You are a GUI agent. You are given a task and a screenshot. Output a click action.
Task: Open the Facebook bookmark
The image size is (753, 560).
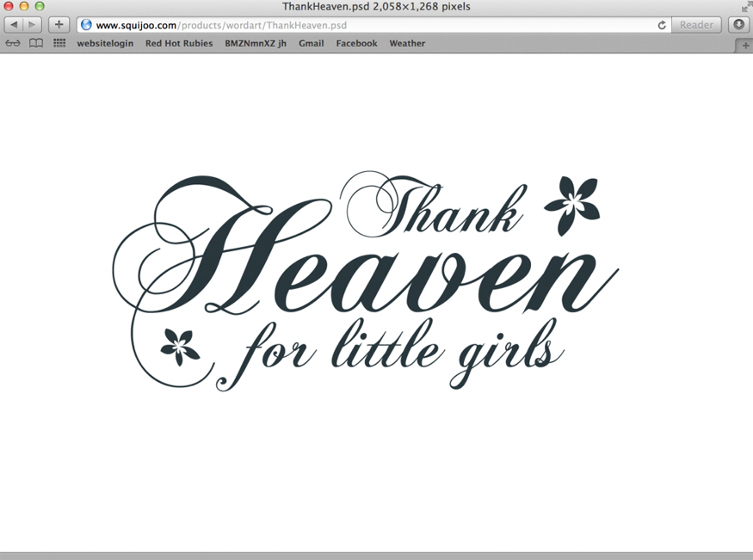[x=357, y=43]
